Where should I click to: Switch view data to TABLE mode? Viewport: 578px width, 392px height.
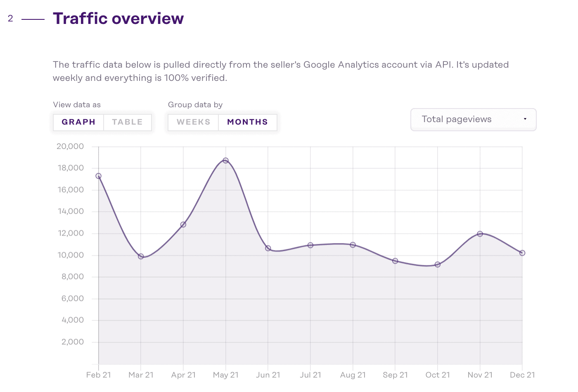[127, 122]
